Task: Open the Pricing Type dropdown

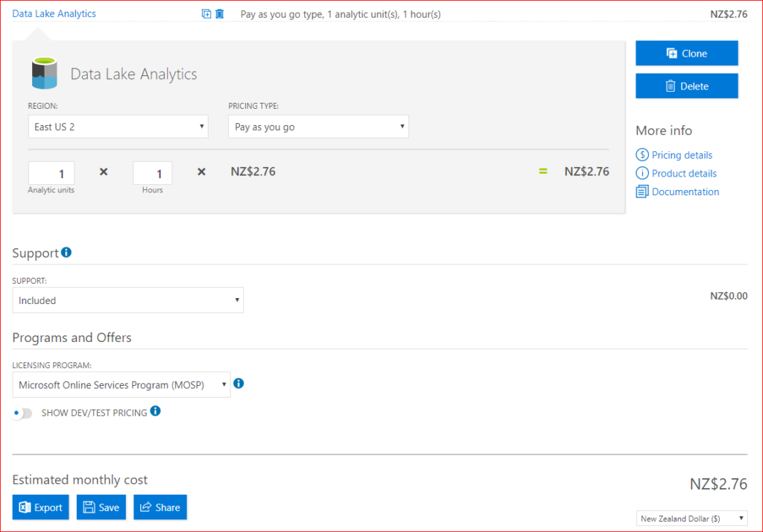Action: click(x=318, y=127)
